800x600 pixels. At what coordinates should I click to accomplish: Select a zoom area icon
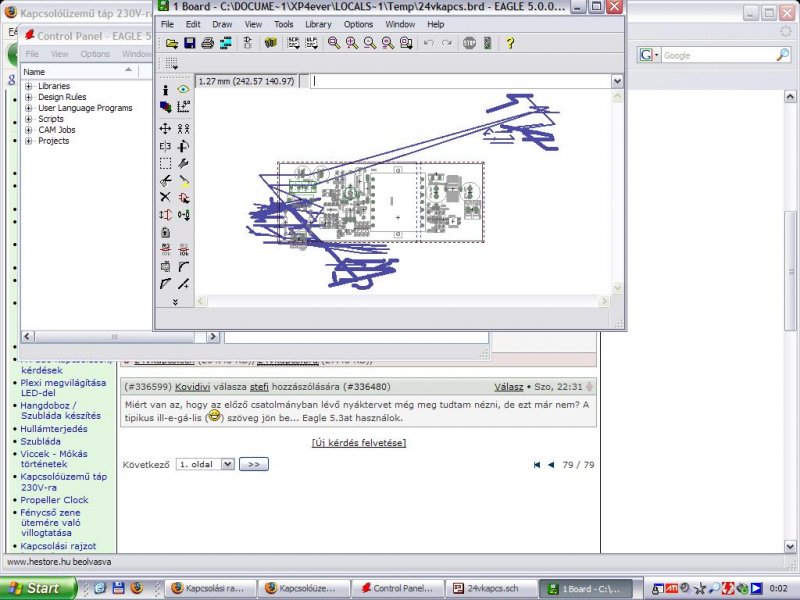point(406,43)
